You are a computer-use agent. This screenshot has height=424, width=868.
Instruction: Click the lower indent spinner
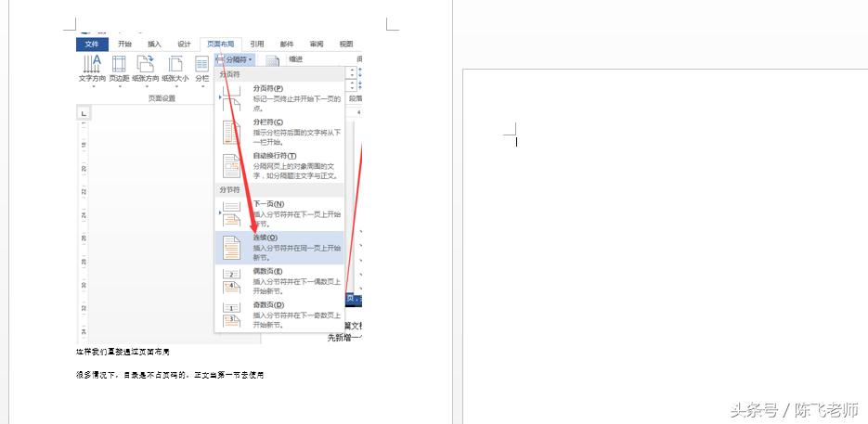[352, 85]
